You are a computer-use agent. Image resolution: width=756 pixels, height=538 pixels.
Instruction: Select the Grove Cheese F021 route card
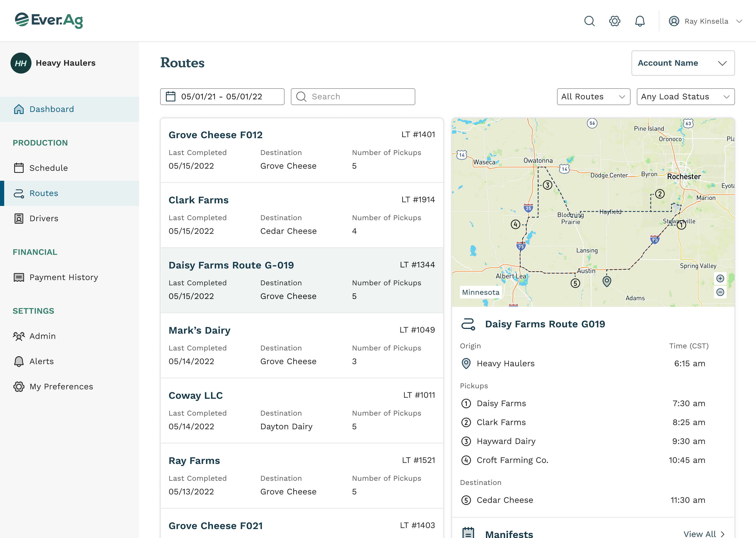[x=302, y=524]
